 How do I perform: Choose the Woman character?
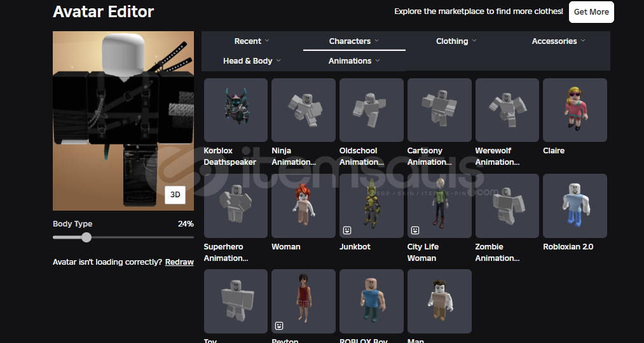point(303,206)
